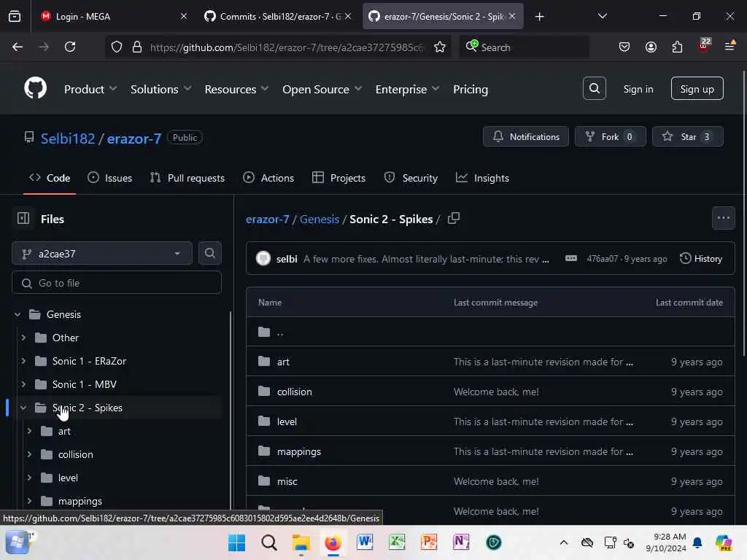Screen dimensions: 747x560
Task: Expand Sonic 1 - MBV folder chevron
Action: pyautogui.click(x=23, y=384)
